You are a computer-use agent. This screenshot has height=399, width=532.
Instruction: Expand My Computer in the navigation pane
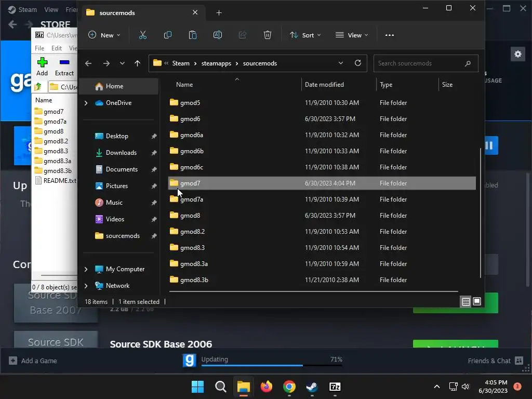(x=86, y=269)
